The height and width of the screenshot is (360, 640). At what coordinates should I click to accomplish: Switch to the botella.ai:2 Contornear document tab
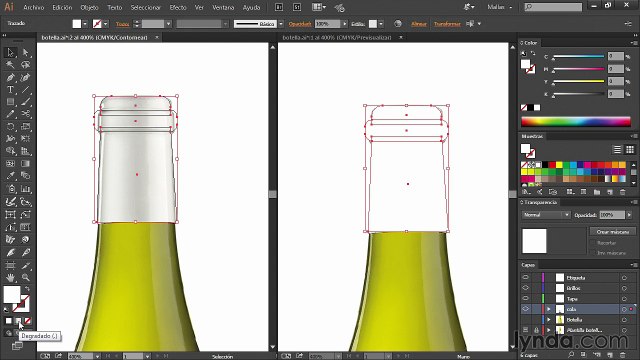tap(95, 38)
